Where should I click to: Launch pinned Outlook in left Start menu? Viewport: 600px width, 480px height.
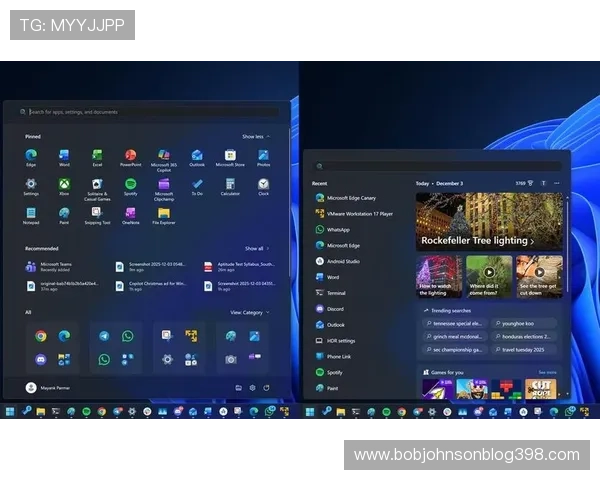(197, 158)
